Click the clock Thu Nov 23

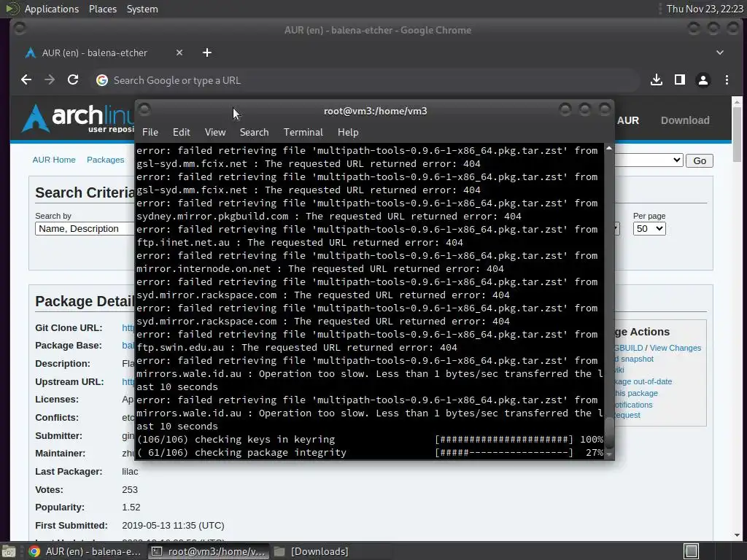(x=705, y=9)
